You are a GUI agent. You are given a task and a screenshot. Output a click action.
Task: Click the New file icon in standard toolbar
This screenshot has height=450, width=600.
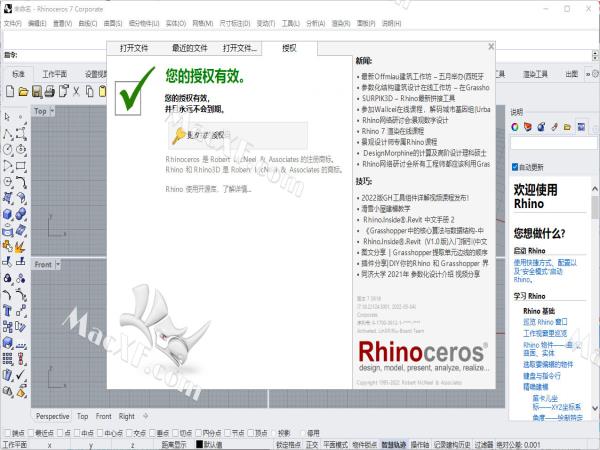click(x=10, y=91)
